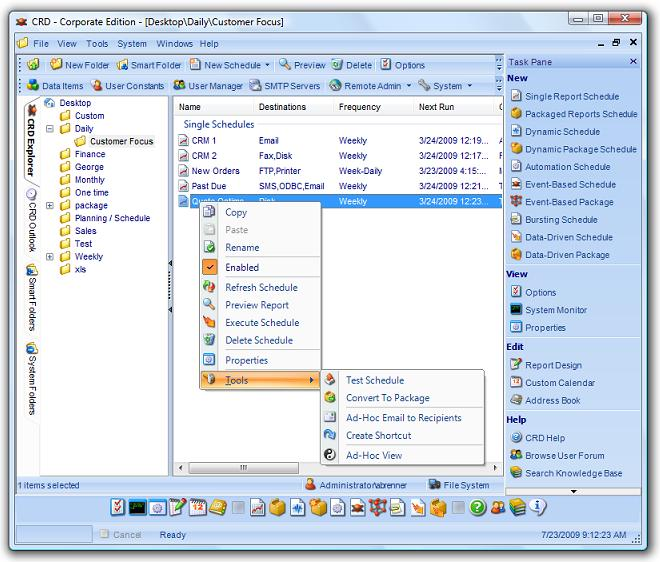Click the horizontal scrollbar thumb below the schedule list
Image resolution: width=660 pixels, height=562 pixels.
point(244,467)
